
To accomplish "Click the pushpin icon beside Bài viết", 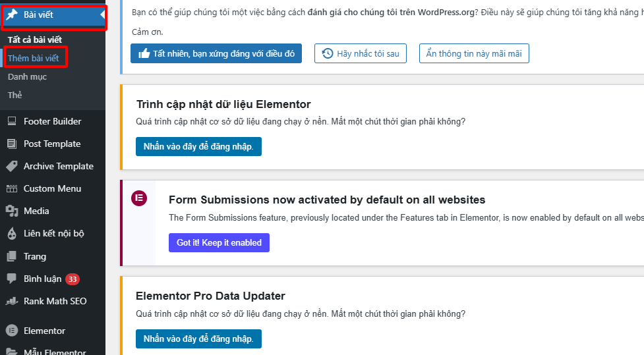I will click(x=12, y=14).
